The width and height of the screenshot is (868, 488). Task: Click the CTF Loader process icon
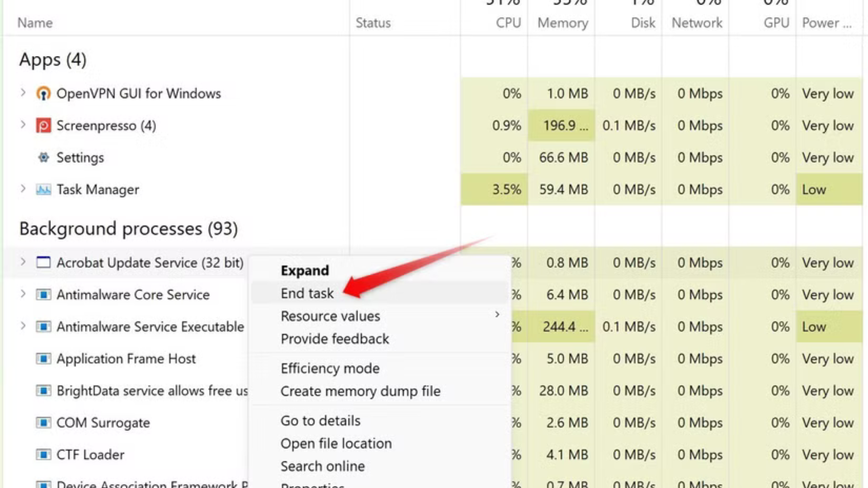[43, 455]
